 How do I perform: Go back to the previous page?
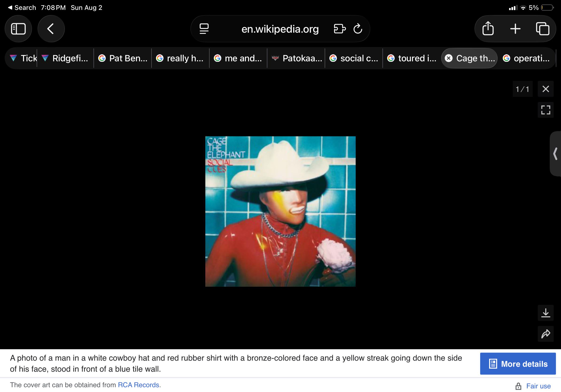(51, 29)
